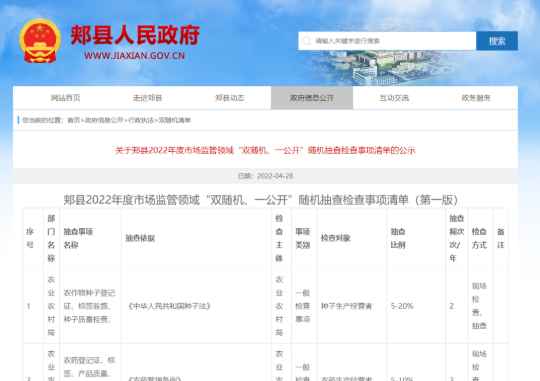The width and height of the screenshot is (540, 381).
Task: Click the 双随机清单 breadcrumb link
Action: [175, 120]
